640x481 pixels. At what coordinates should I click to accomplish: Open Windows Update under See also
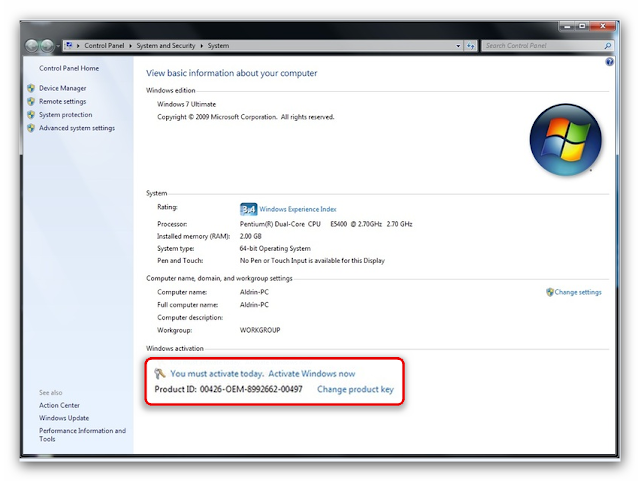tap(64, 418)
